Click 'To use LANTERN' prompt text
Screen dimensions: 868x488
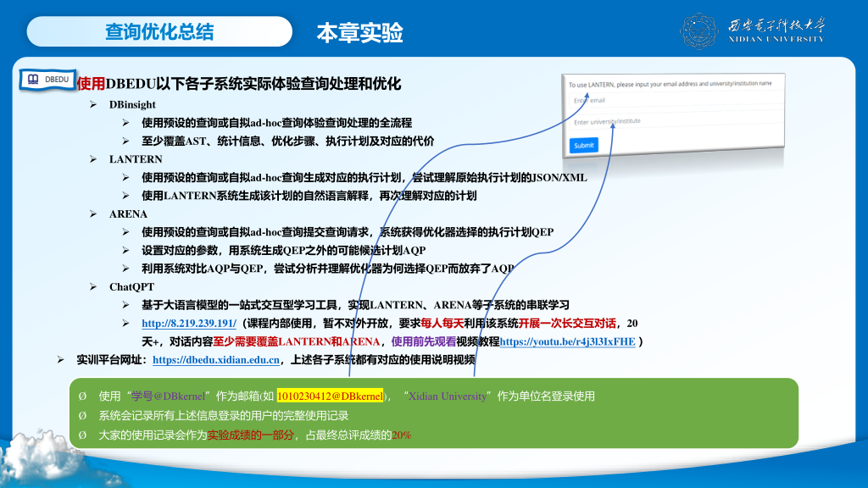(x=670, y=84)
